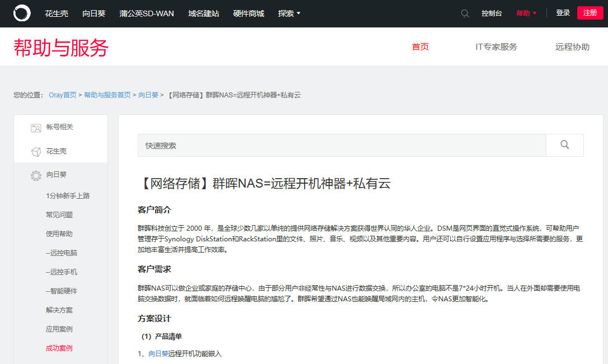This screenshot has width=608, height=364.
Task: Expand the 探索 dropdown menu
Action: coord(289,13)
